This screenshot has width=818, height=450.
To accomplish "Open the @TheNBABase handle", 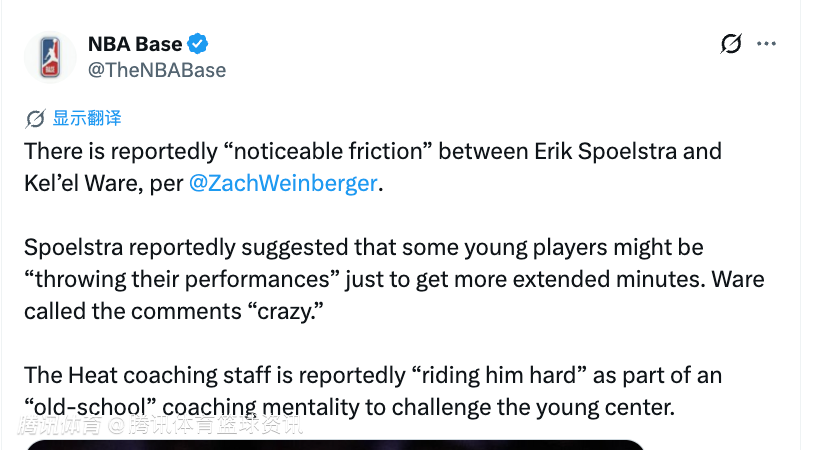I will (x=157, y=70).
